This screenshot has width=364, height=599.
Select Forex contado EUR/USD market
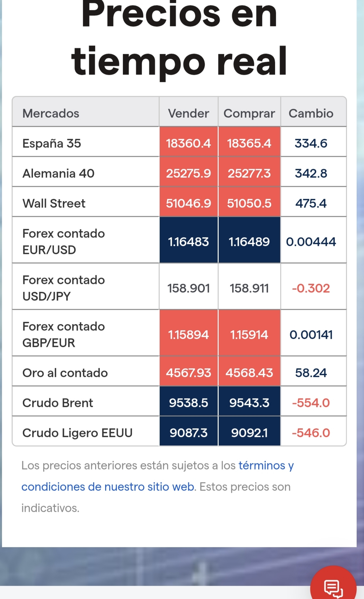(x=64, y=241)
